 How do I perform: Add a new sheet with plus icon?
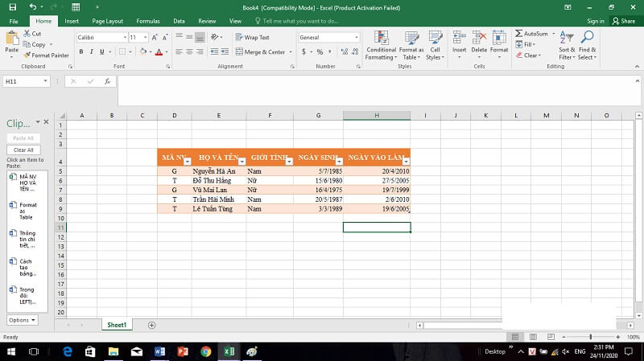(151, 325)
